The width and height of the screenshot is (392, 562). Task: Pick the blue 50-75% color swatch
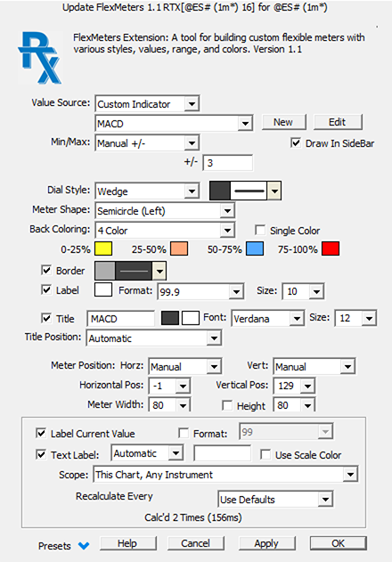click(255, 248)
